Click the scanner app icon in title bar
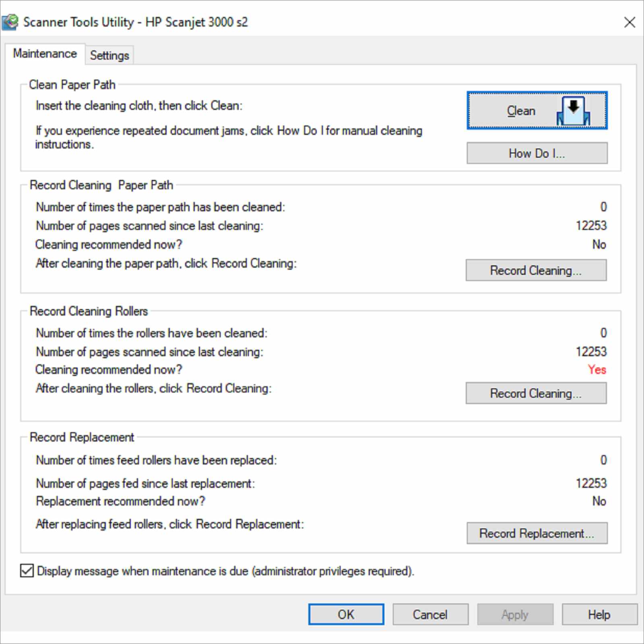The image size is (644, 644). tap(10, 22)
